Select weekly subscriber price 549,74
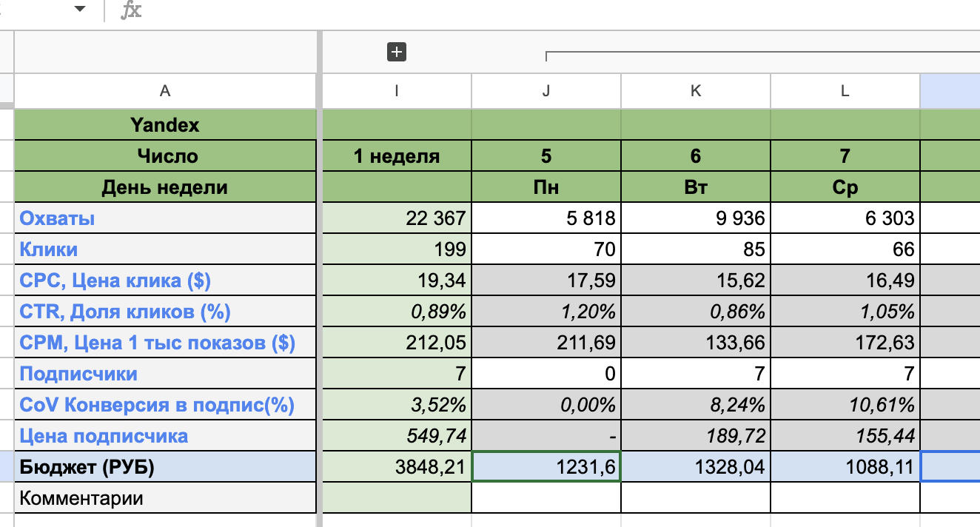 (397, 436)
